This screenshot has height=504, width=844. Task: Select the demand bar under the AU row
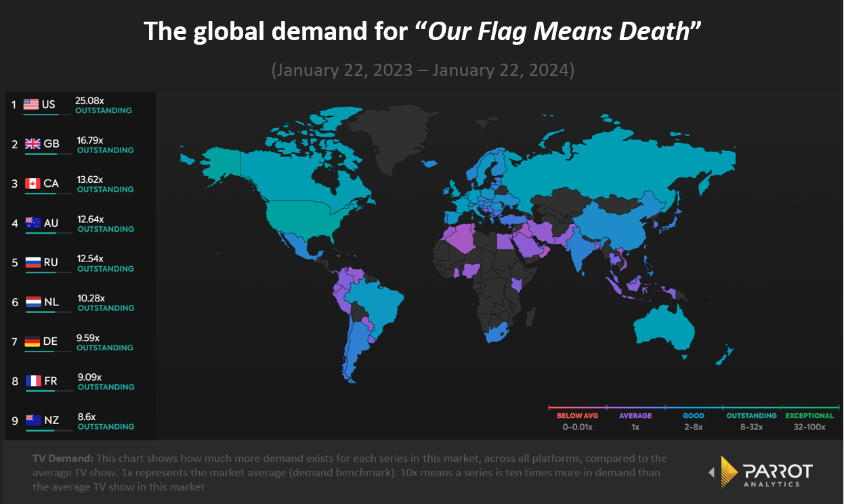tap(49, 233)
